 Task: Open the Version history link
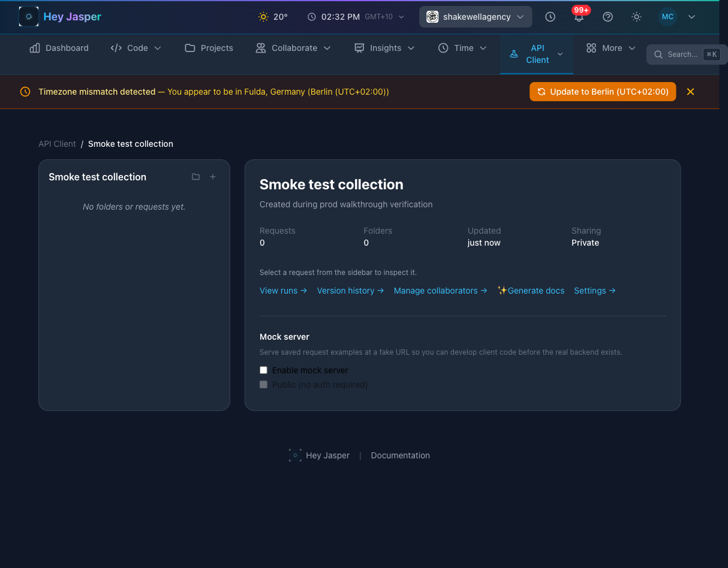(350, 291)
